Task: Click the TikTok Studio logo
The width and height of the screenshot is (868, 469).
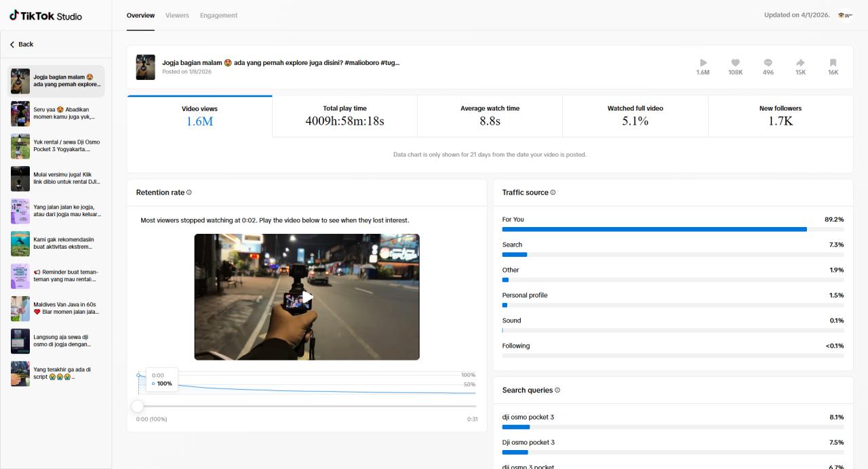Action: pos(45,15)
